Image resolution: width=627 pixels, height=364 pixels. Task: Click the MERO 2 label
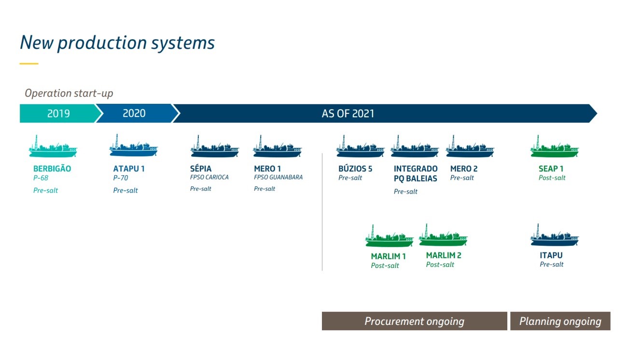click(x=464, y=169)
